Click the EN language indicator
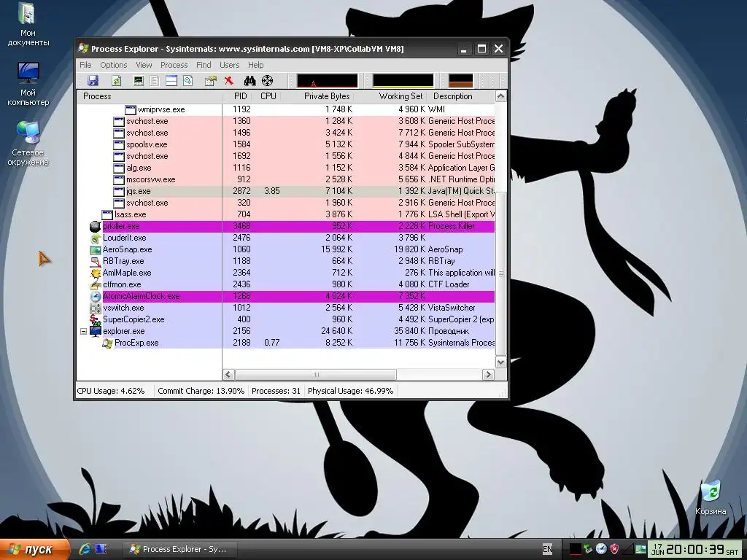The image size is (747, 560). point(548,549)
